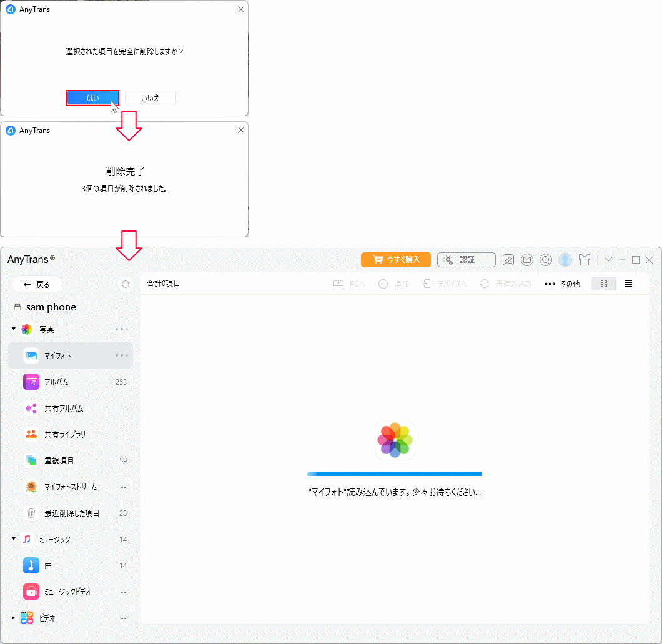Click the マイフォト blue photo icon
This screenshot has width=662, height=644.
point(31,355)
